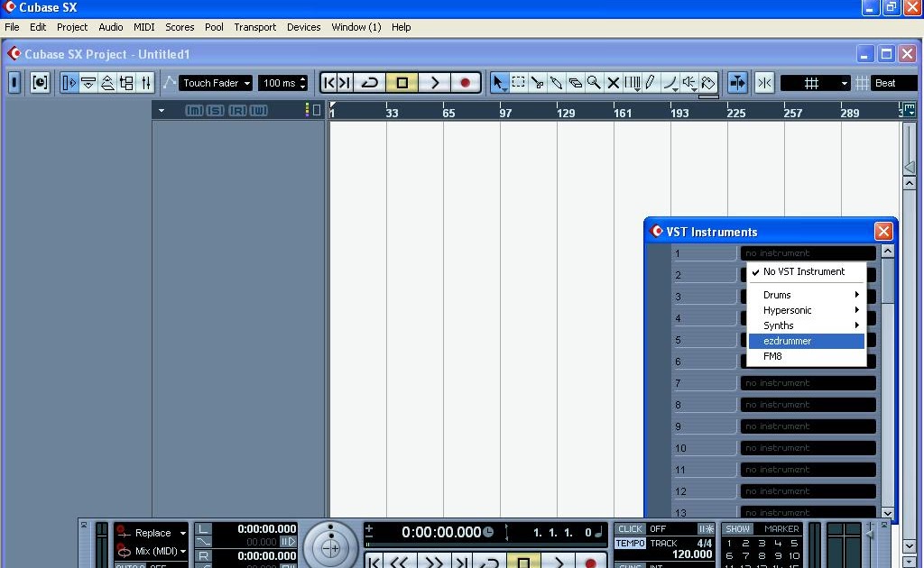Image resolution: width=924 pixels, height=568 pixels.
Task: Click Stop button in top toolbar
Action: (x=402, y=83)
